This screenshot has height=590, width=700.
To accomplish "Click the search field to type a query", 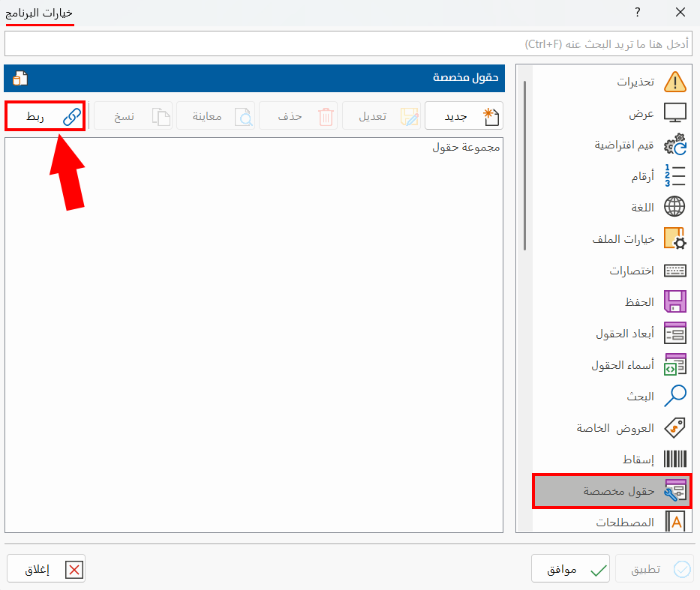I will click(350, 45).
